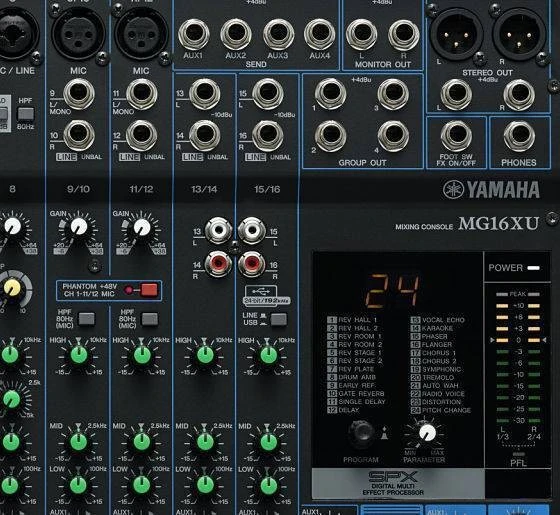Toggle the HPF 80Hz switch on channel 11/12

click(x=150, y=319)
